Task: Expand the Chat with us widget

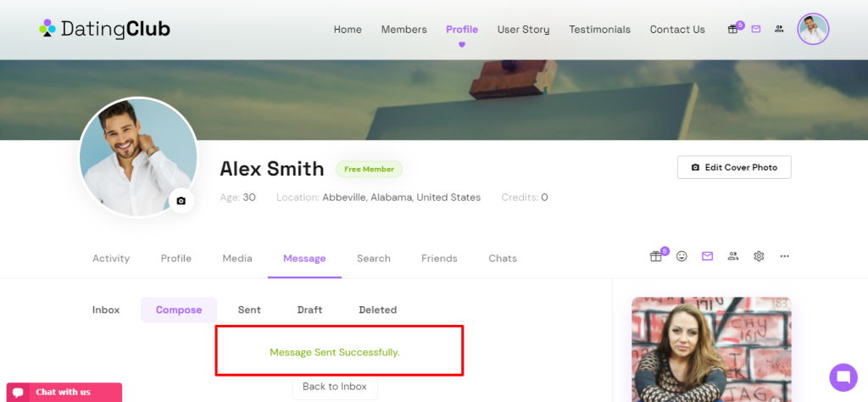Action: click(64, 392)
